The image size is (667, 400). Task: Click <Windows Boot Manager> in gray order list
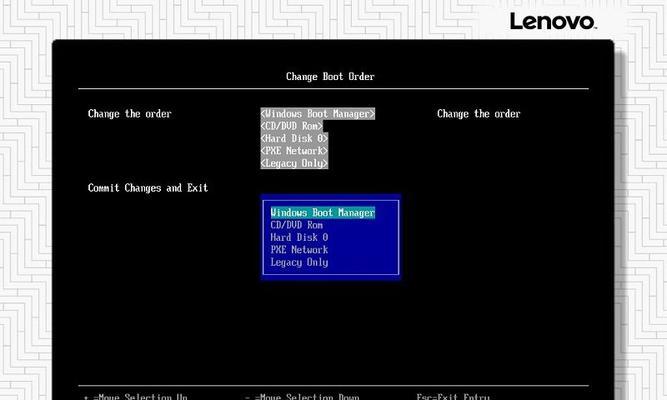(318, 114)
